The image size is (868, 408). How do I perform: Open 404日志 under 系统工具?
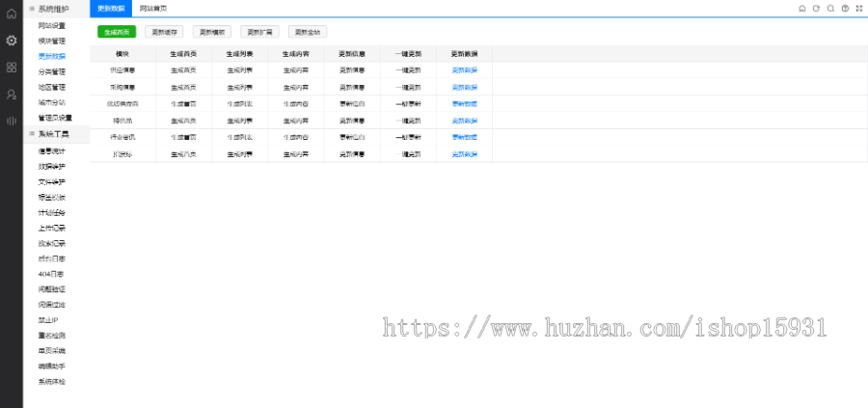(52, 274)
